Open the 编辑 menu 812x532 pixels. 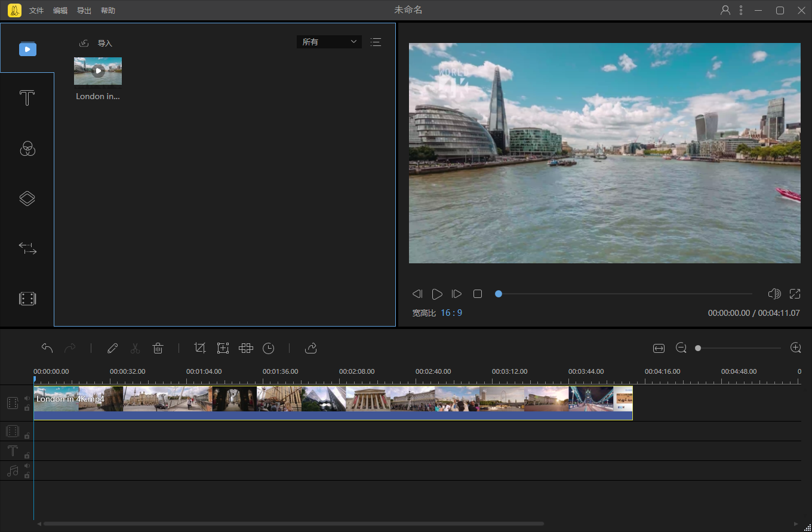(60, 11)
